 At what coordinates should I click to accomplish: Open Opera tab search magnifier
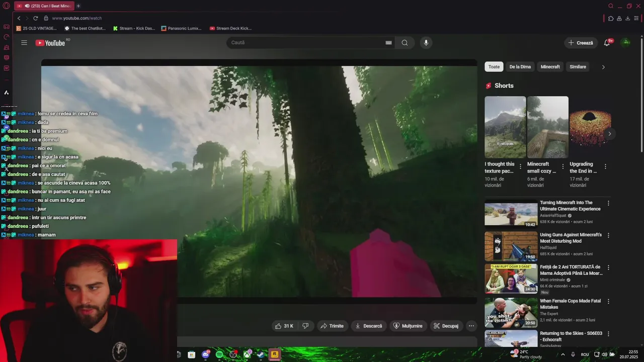pyautogui.click(x=611, y=6)
